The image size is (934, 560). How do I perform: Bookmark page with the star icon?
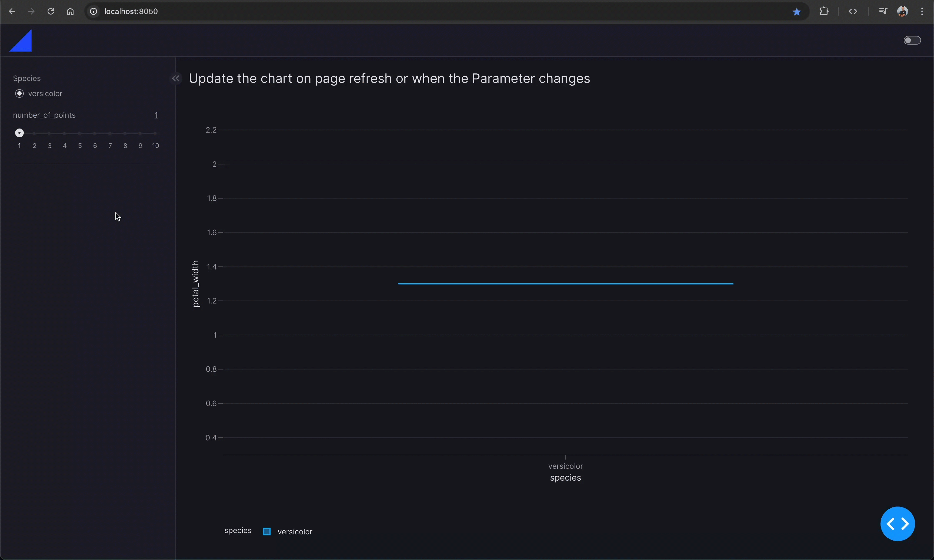(796, 12)
